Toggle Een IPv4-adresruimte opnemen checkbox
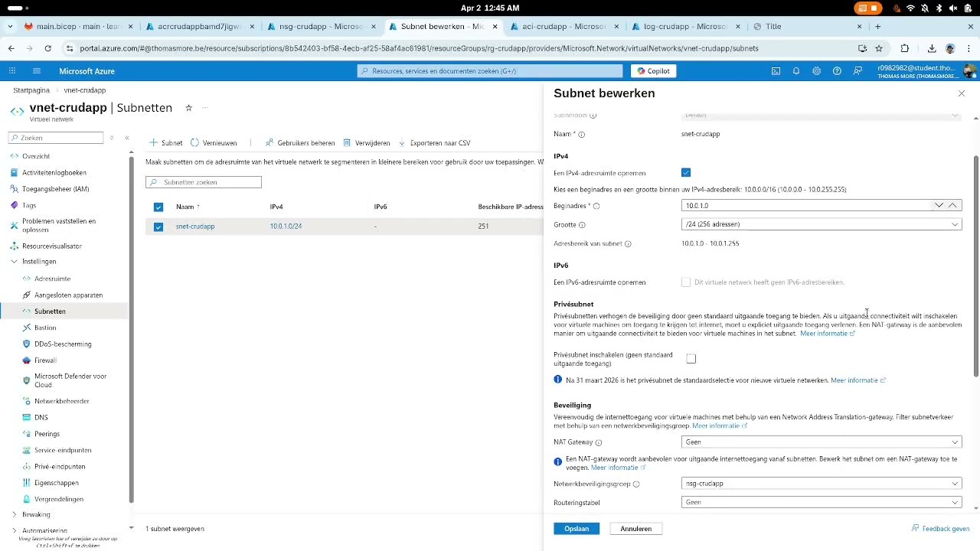 point(686,173)
